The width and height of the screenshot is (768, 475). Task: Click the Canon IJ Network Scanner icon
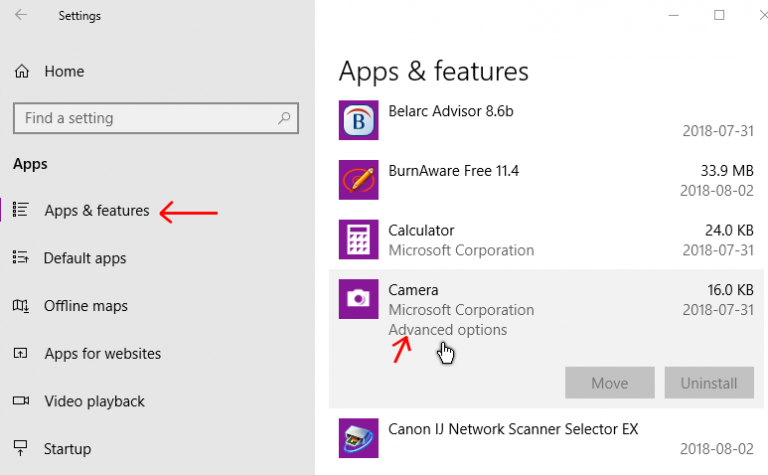pos(359,438)
